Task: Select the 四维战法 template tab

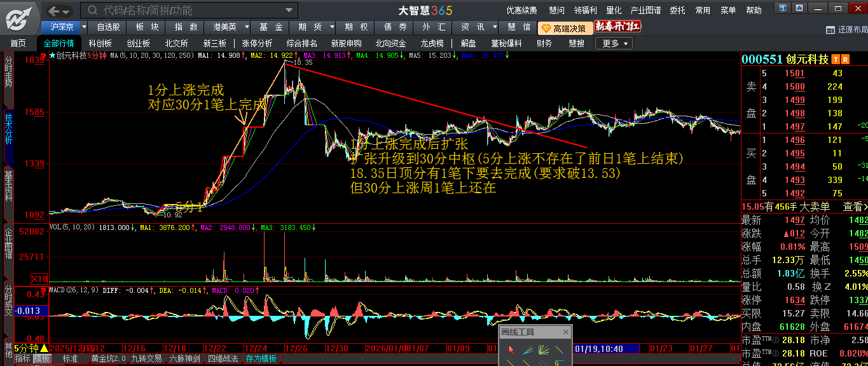Action: [223, 359]
